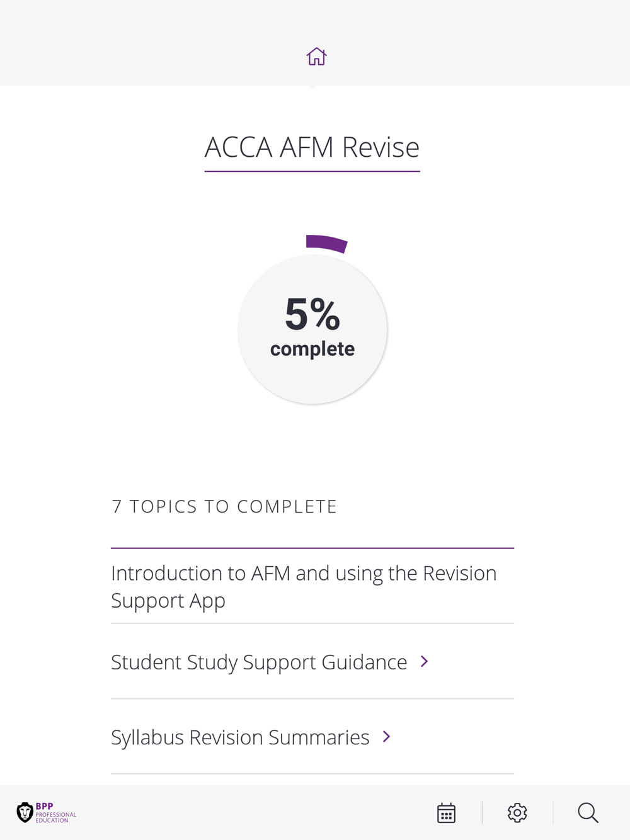Click the word complete in circle
Image resolution: width=630 pixels, height=840 pixels.
tap(312, 349)
